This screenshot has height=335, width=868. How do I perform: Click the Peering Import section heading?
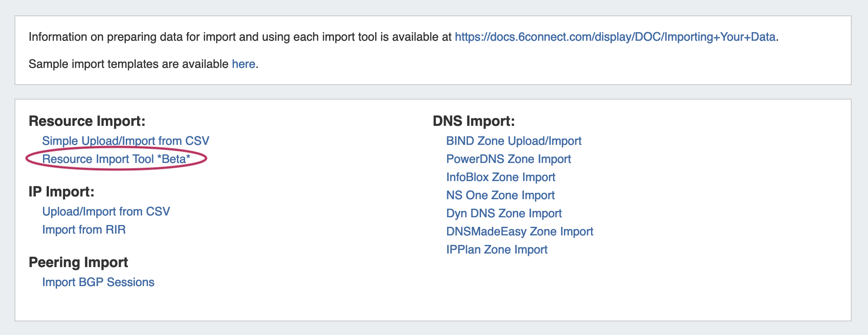78,263
